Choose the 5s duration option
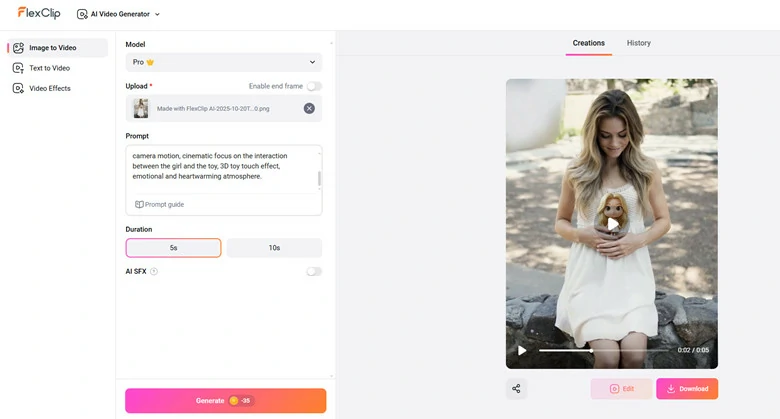 tap(173, 247)
